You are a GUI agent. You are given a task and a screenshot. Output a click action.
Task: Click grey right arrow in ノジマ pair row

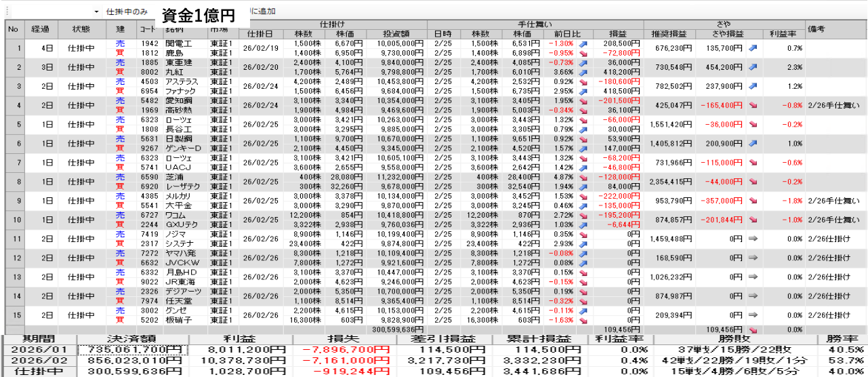point(753,239)
